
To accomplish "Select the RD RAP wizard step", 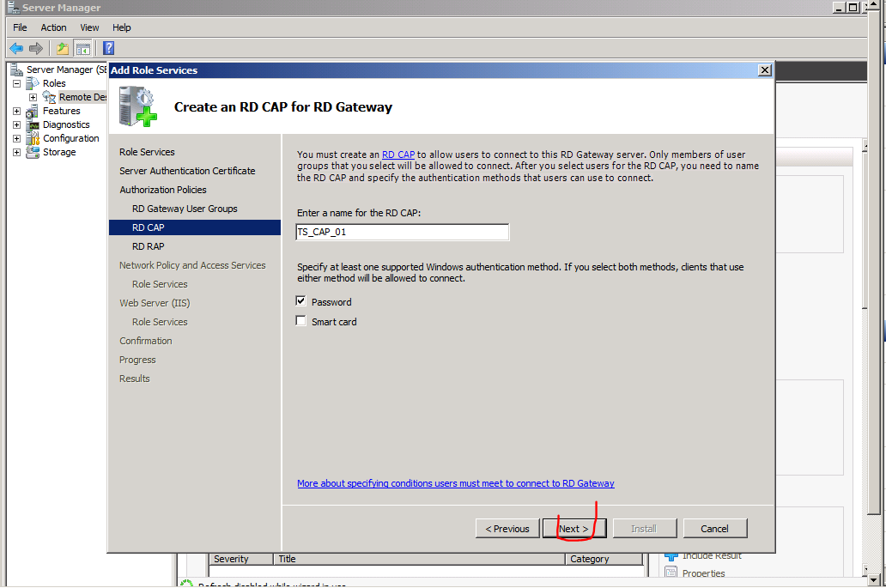I will coord(148,246).
